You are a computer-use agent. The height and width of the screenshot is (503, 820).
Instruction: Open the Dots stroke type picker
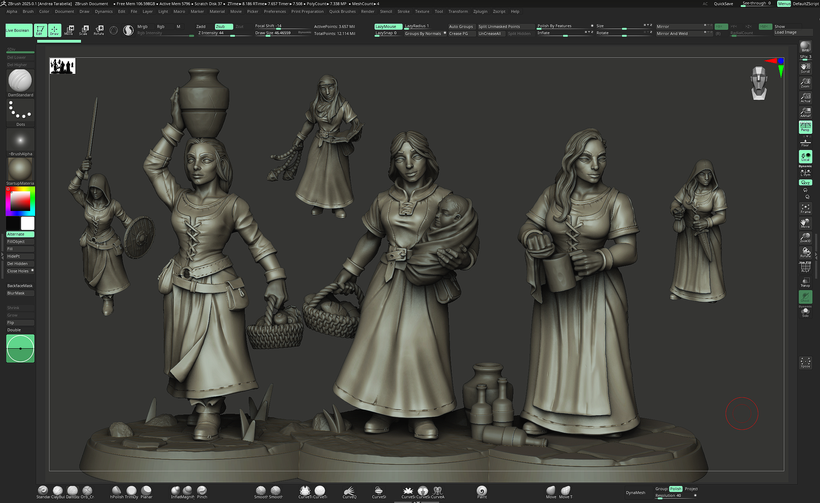[20, 112]
